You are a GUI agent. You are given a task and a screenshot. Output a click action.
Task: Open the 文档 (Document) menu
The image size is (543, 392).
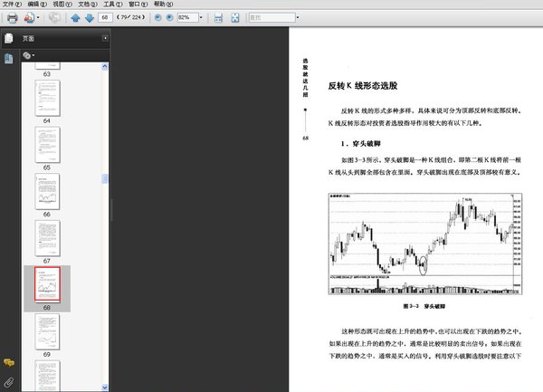88,5
